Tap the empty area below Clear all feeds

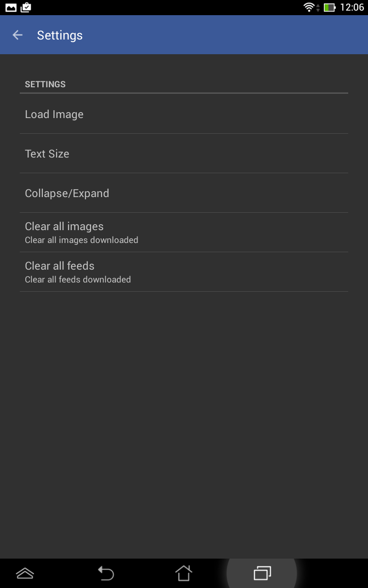pos(184,413)
